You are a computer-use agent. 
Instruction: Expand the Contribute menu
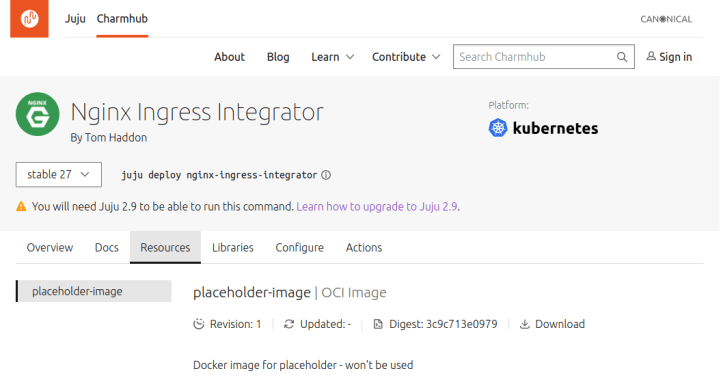click(x=406, y=57)
